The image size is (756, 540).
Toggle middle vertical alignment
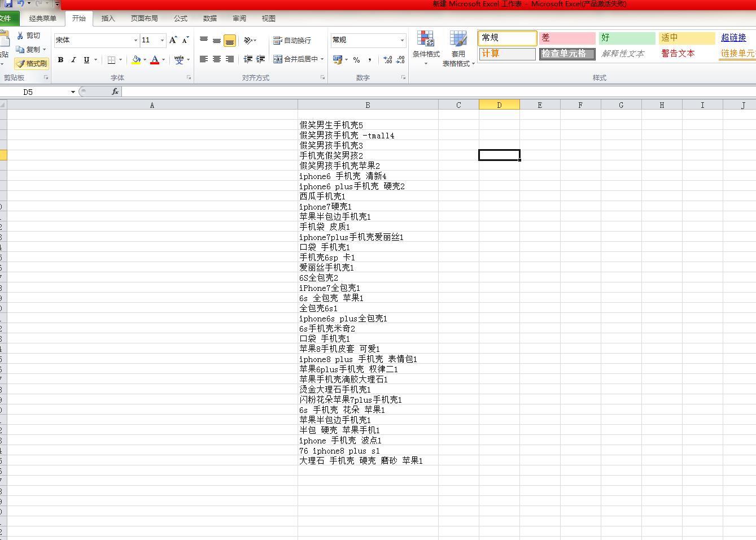point(217,40)
